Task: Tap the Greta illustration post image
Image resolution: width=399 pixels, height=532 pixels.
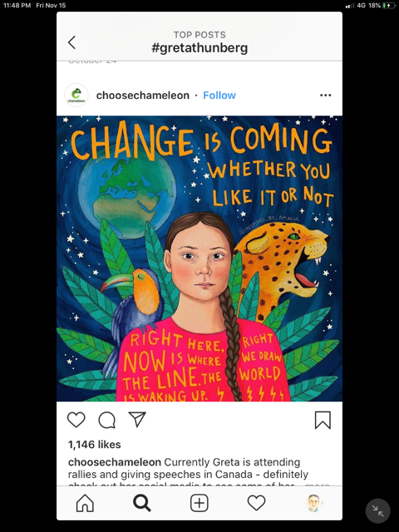Action: point(199,259)
